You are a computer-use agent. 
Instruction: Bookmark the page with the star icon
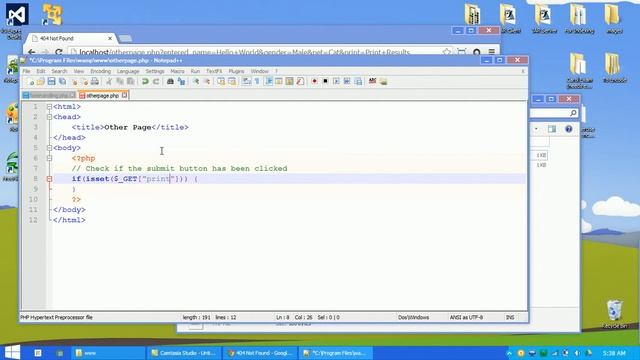[x=447, y=52]
